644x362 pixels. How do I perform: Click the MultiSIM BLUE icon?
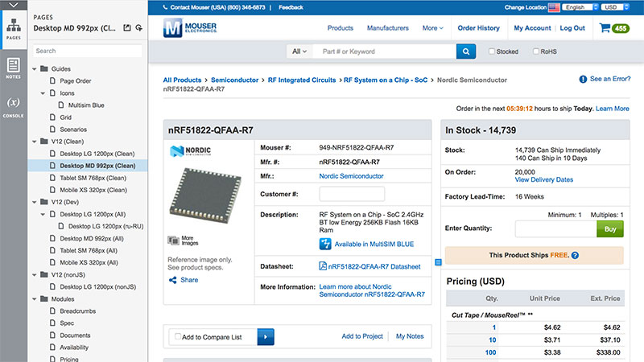click(x=325, y=244)
